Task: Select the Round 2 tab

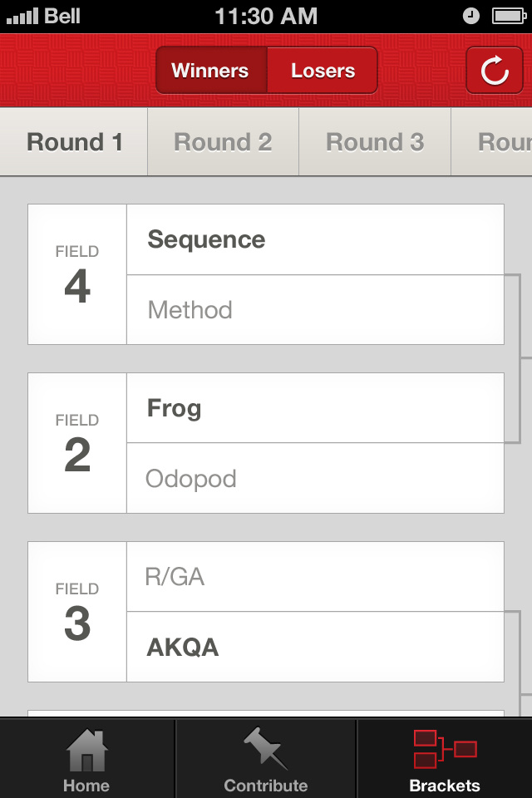Action: coord(223,142)
